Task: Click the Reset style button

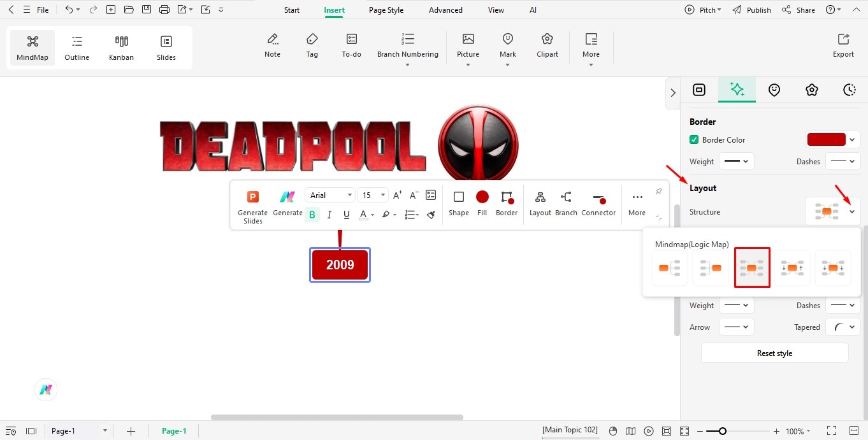Action: 774,353
